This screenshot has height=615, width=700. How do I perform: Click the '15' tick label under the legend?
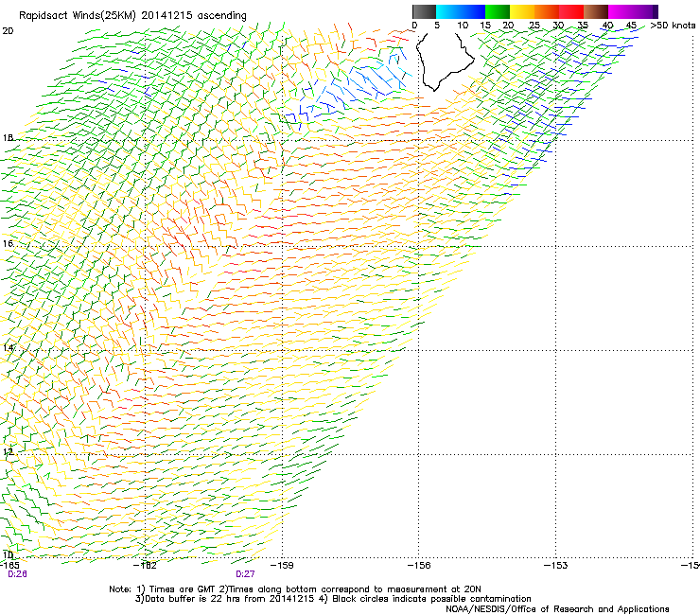(x=485, y=26)
